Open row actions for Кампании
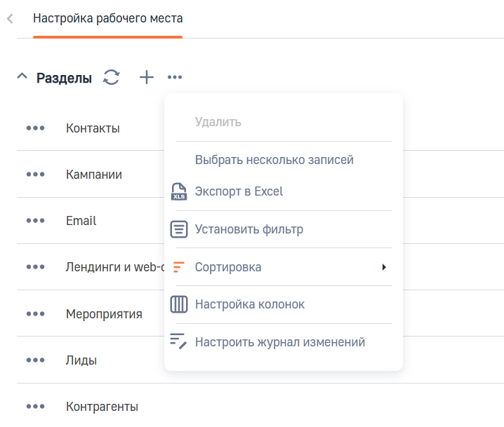Viewport: 504px width, 427px height. pos(35,175)
